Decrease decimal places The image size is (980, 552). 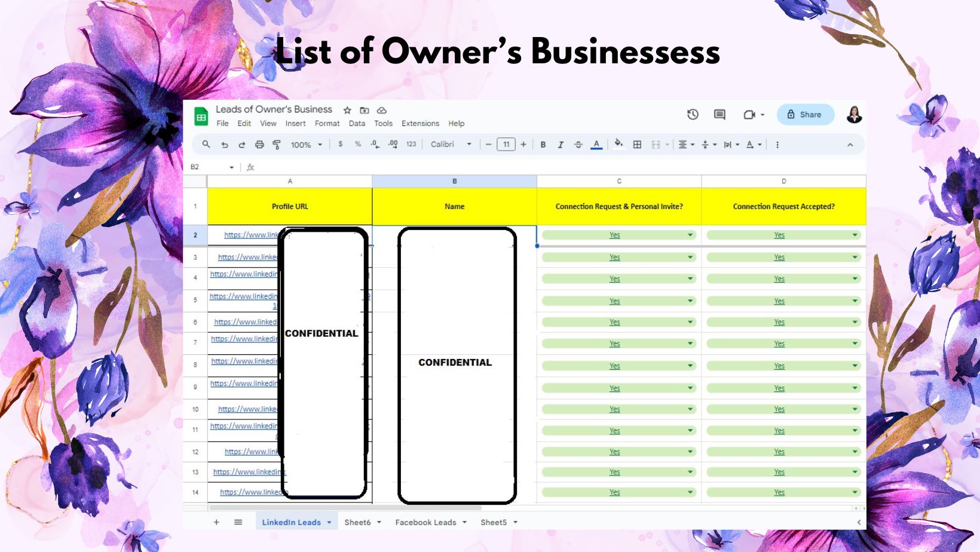[375, 144]
